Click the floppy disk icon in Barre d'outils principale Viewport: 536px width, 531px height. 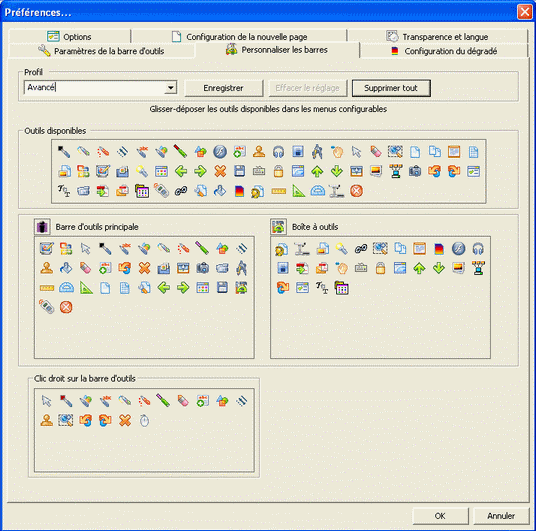pyautogui.click(x=222, y=288)
